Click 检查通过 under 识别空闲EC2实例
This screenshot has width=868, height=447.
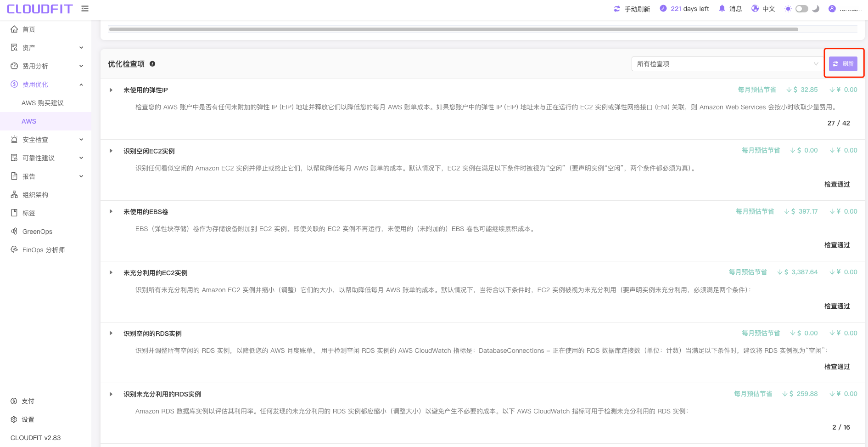click(837, 184)
